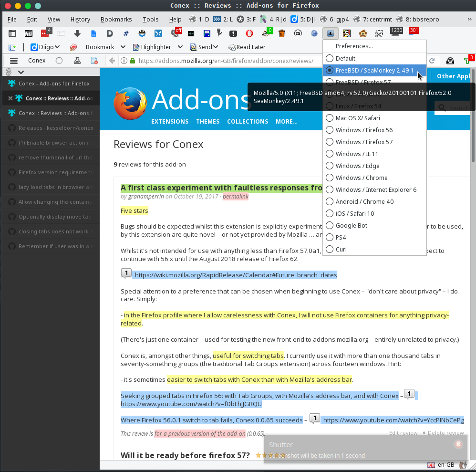Click the User-Agent Switcher toolbar icon
The height and width of the screenshot is (472, 476).
pyautogui.click(x=330, y=33)
